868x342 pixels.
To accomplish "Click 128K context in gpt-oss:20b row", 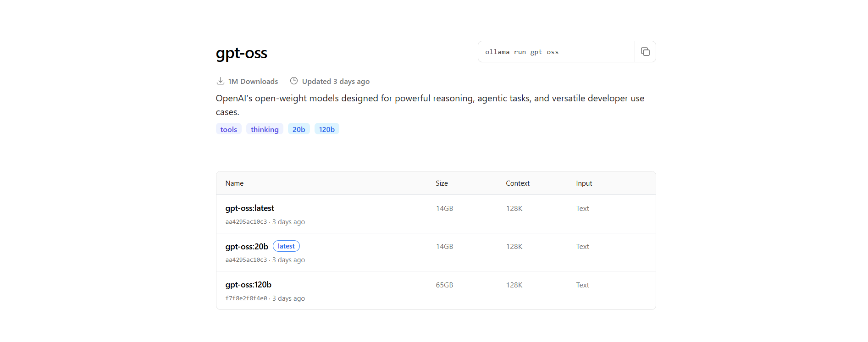I will tap(514, 247).
